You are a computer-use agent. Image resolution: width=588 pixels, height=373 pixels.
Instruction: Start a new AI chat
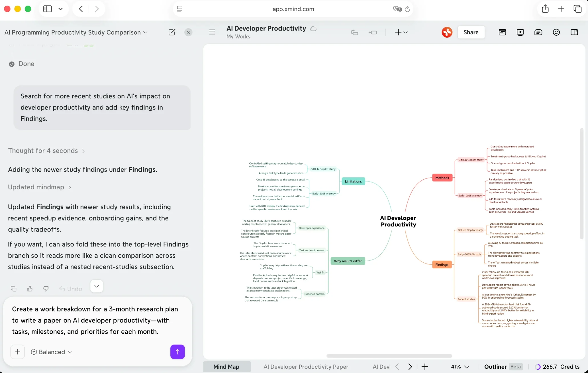pos(172,32)
